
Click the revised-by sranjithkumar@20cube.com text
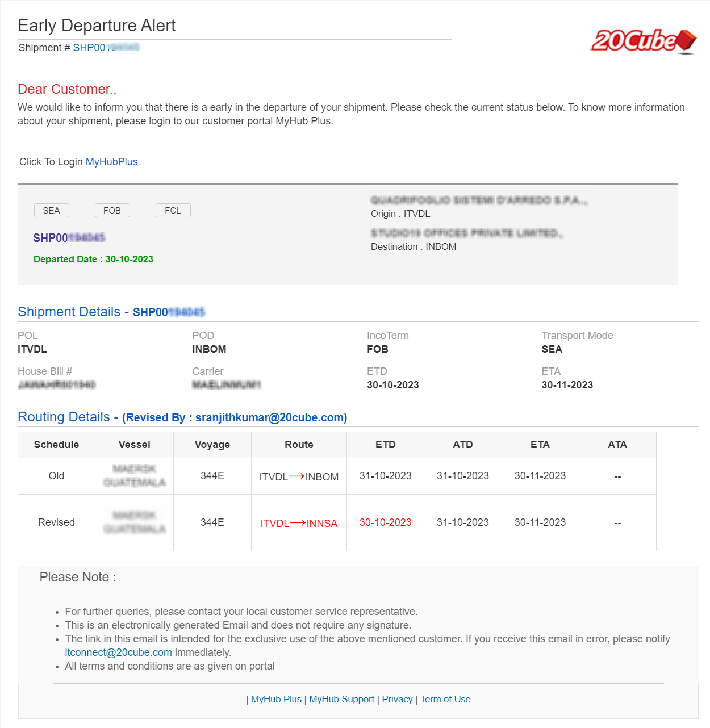[x=271, y=417]
